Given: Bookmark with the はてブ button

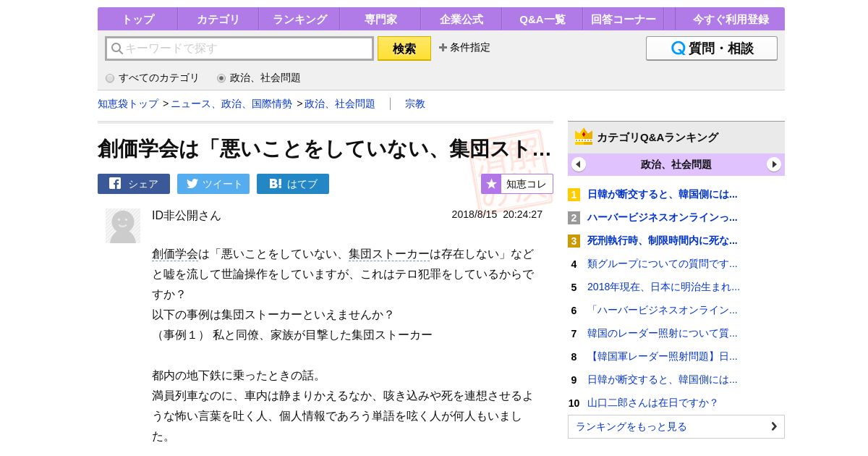Looking at the screenshot, I should pos(293,184).
